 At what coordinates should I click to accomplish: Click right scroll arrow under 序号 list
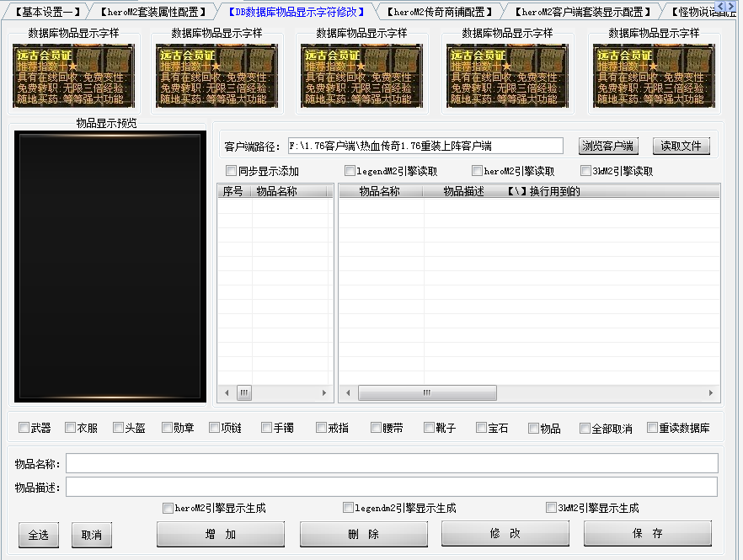324,392
